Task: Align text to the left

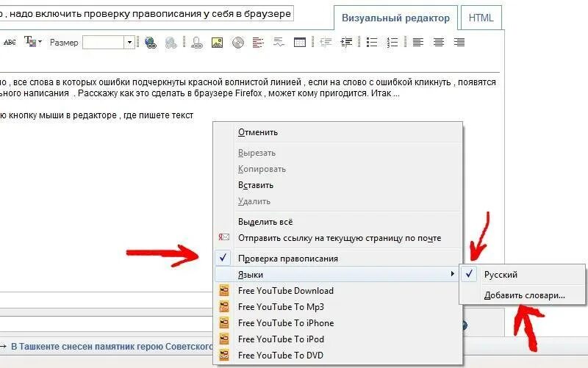Action: (x=417, y=43)
